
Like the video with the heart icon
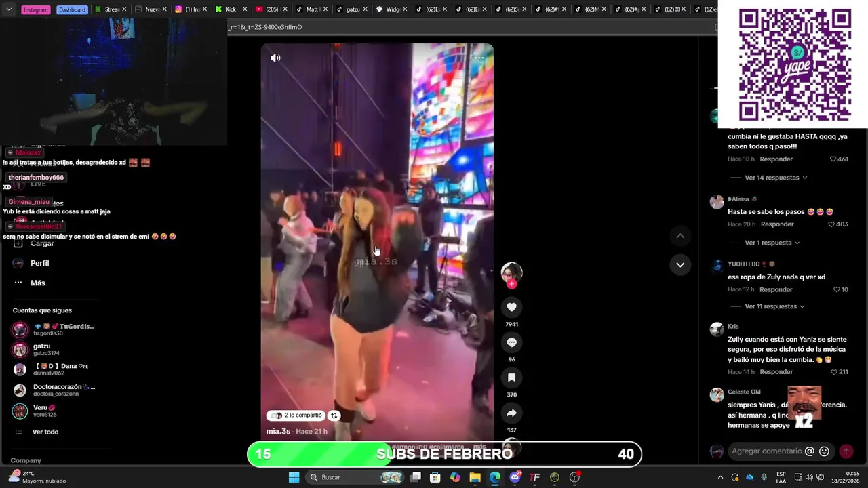[511, 307]
